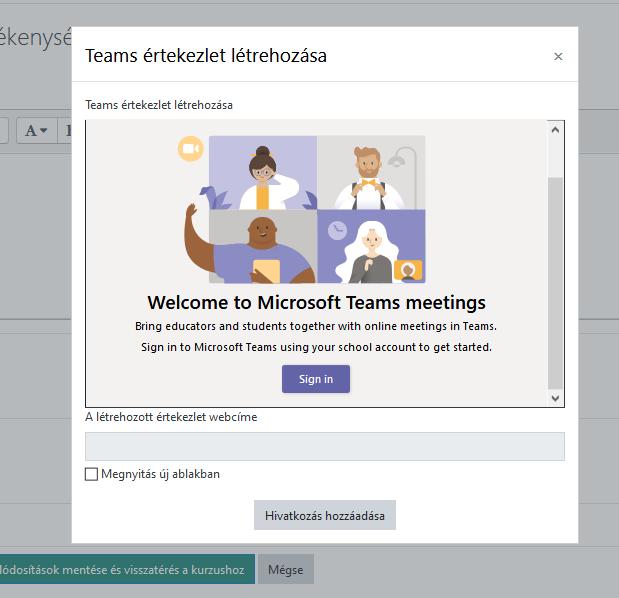Click the orange video camera icon
619x598 pixels.
click(x=191, y=149)
